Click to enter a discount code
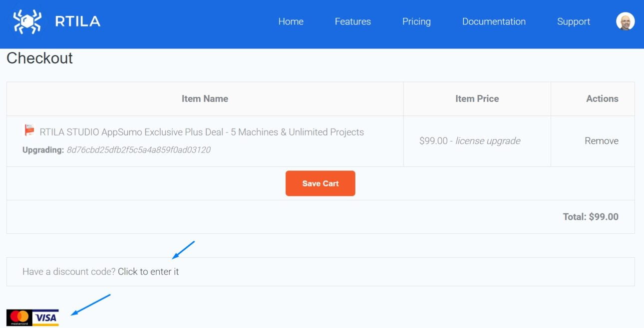Viewport: 644px width, 328px height. (149, 272)
